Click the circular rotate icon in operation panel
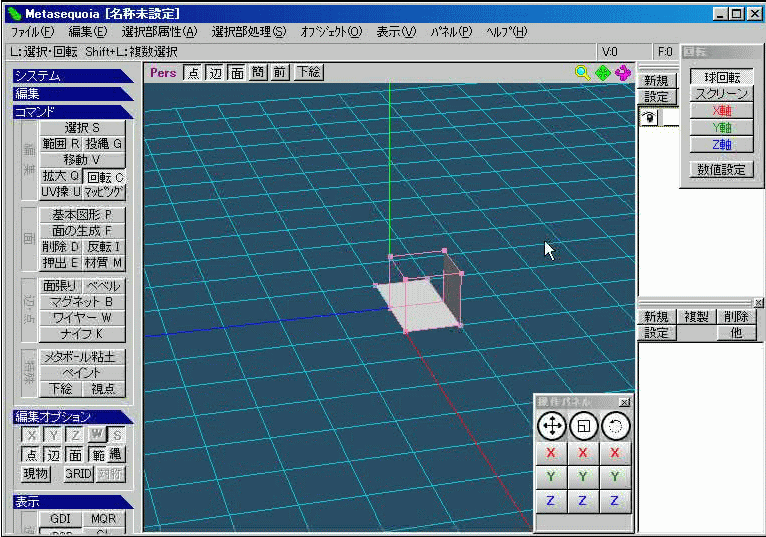 coord(615,426)
